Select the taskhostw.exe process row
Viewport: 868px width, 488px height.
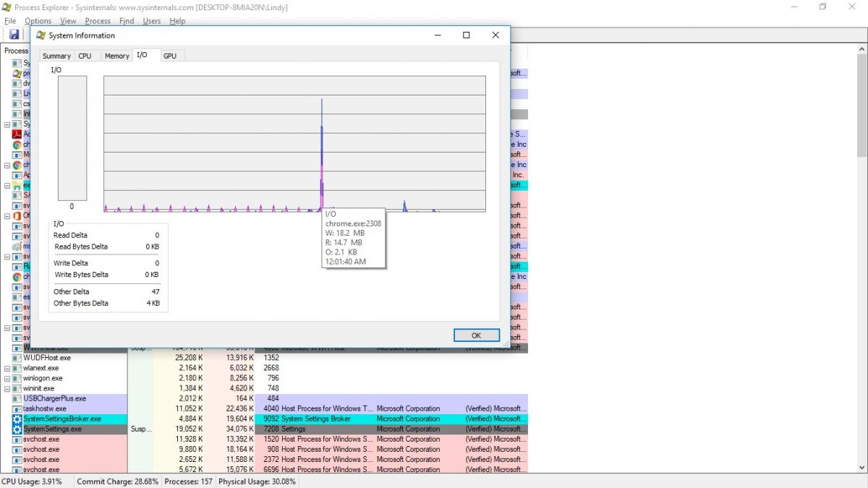(264, 408)
